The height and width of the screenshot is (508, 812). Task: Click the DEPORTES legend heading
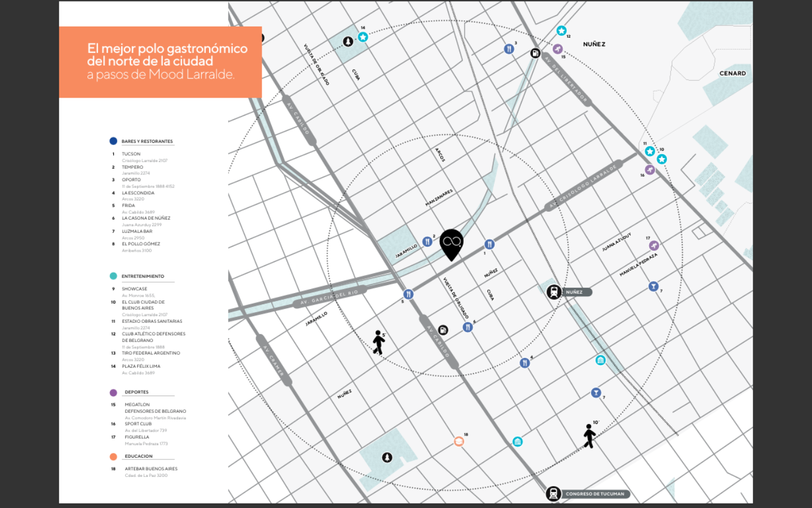pos(136,392)
